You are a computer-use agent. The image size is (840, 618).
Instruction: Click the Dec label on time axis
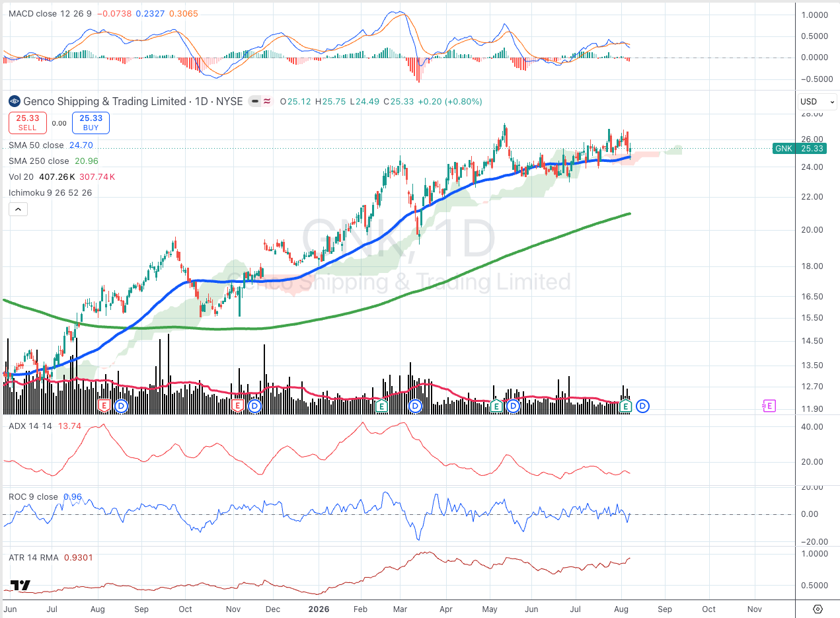272,608
